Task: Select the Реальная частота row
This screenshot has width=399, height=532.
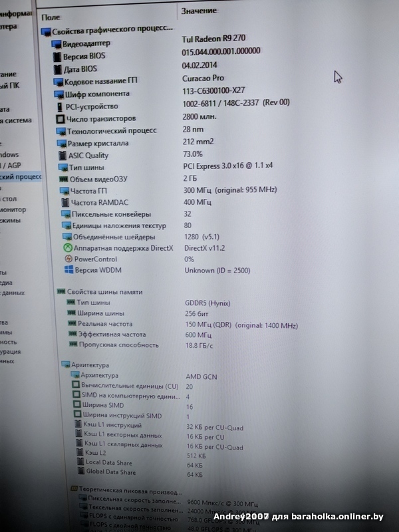Action: (184, 325)
